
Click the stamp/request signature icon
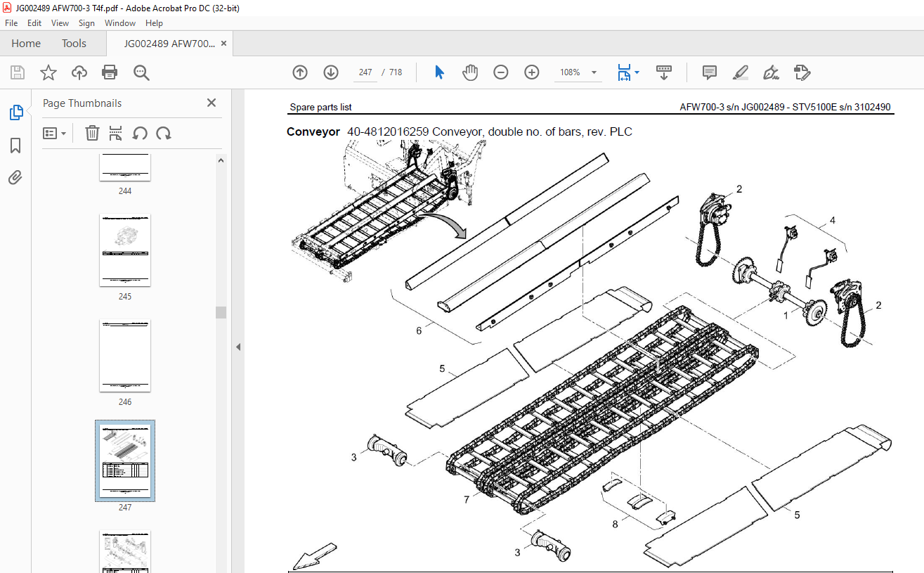click(802, 72)
